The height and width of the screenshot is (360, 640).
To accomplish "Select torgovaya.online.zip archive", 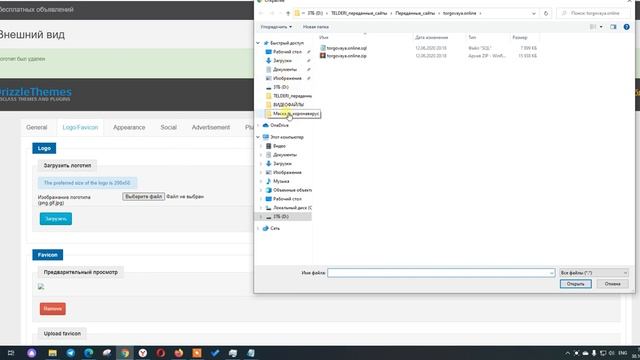I will (x=347, y=56).
